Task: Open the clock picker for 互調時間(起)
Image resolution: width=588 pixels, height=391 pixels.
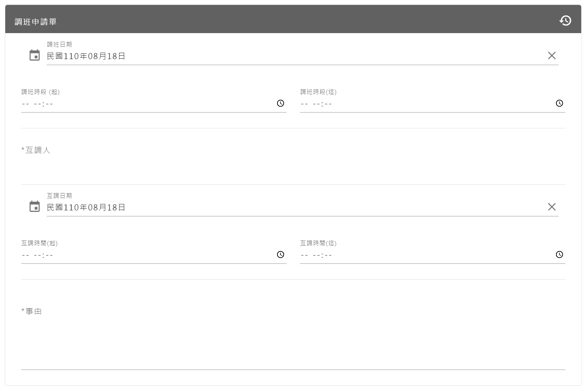Action: [280, 255]
